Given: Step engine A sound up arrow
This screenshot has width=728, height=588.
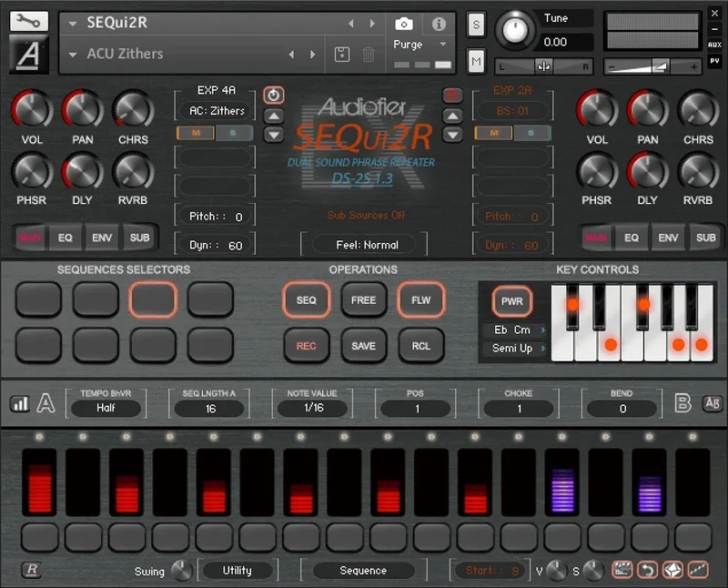Looking at the screenshot, I should tap(274, 117).
